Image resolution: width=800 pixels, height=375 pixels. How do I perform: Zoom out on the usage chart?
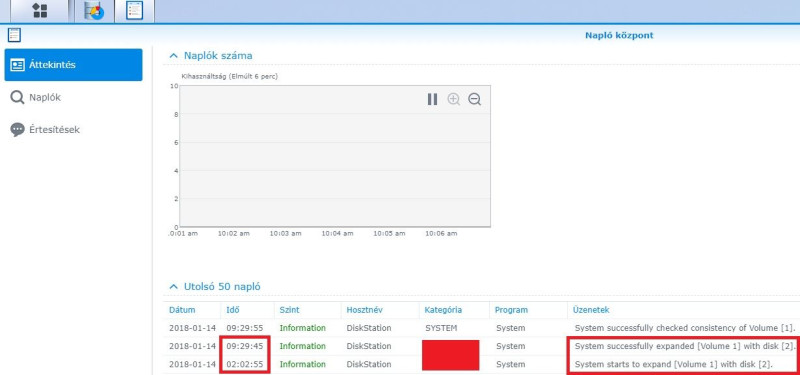474,99
